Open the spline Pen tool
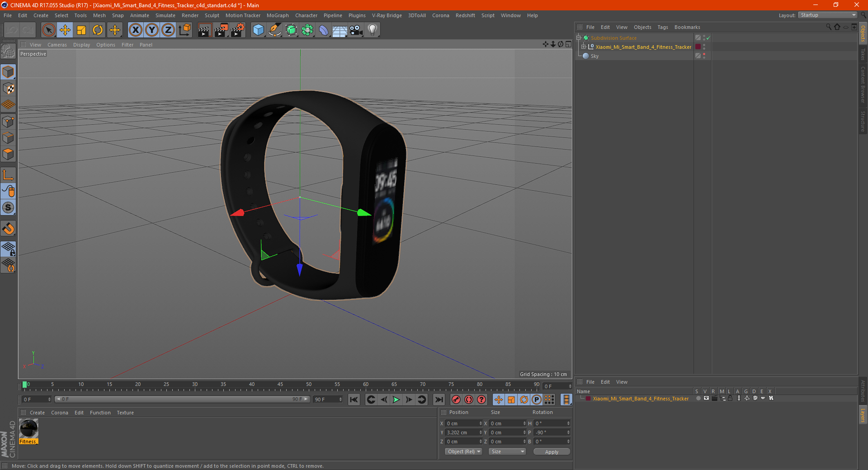 pyautogui.click(x=274, y=30)
